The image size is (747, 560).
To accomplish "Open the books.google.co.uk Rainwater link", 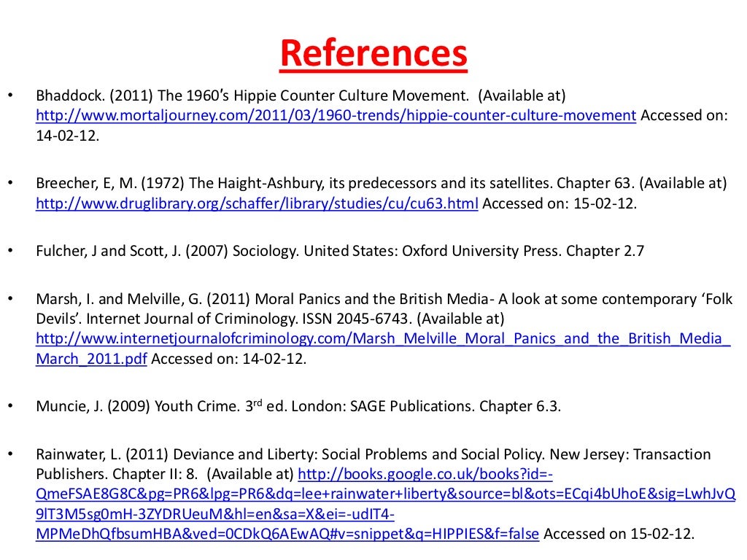I will pos(385,505).
